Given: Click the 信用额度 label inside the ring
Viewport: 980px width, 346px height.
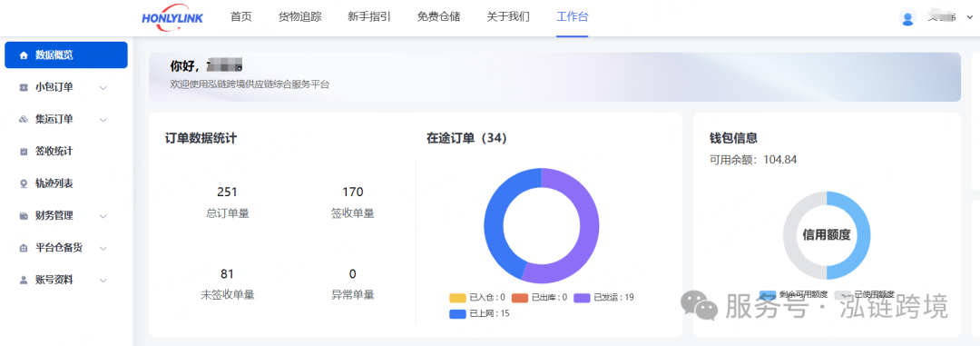Looking at the screenshot, I should (x=827, y=235).
